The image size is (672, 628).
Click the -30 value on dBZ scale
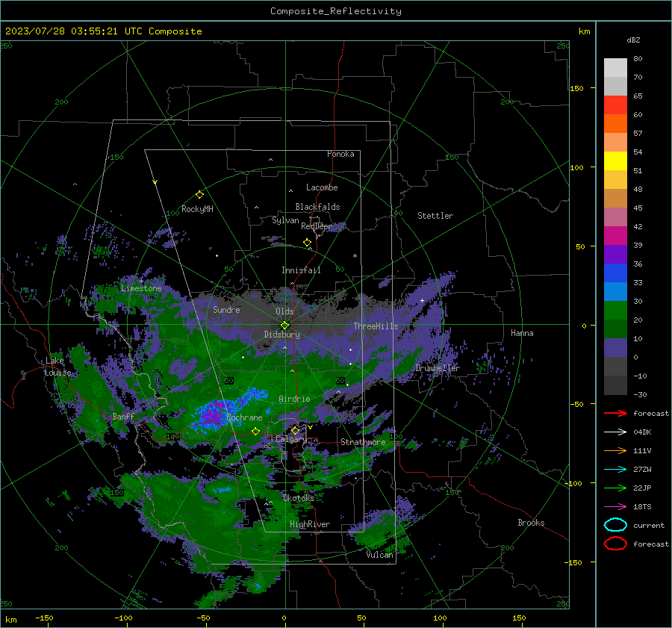coord(640,394)
